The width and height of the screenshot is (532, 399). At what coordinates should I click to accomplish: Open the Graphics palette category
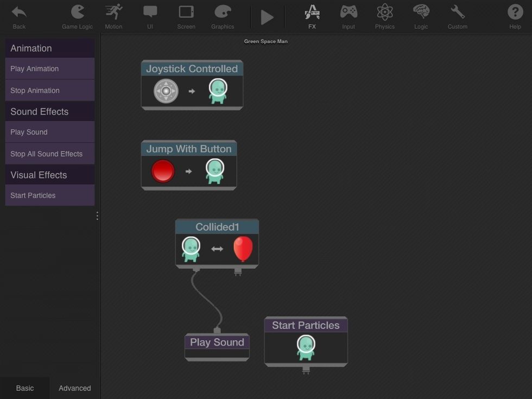223,13
